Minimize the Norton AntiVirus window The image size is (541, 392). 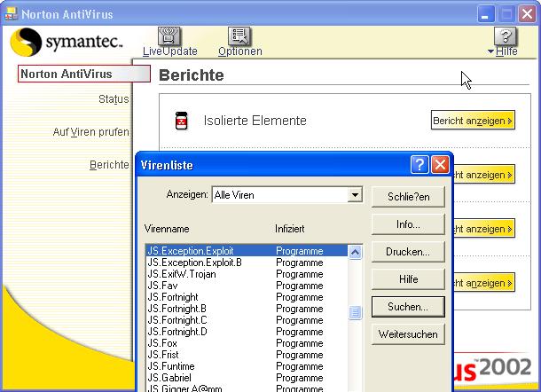pyautogui.click(x=485, y=14)
